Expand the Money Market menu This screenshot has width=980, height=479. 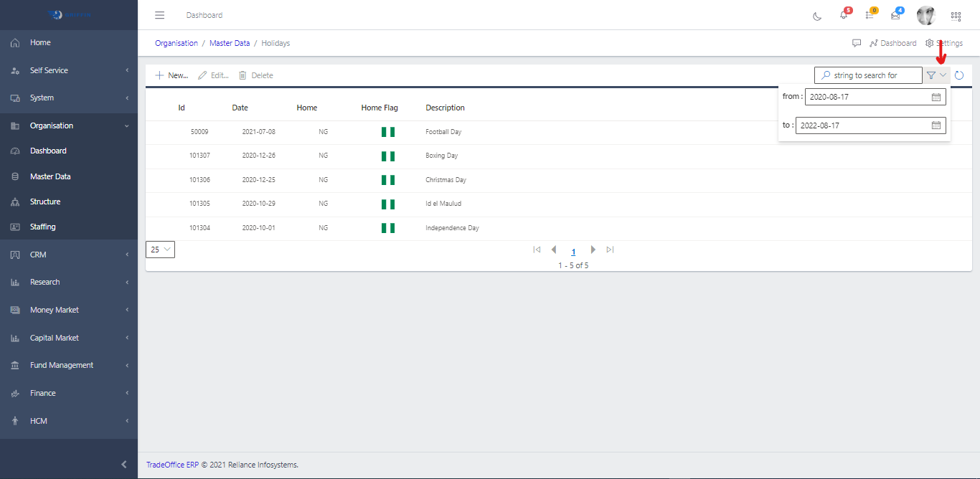pyautogui.click(x=69, y=310)
